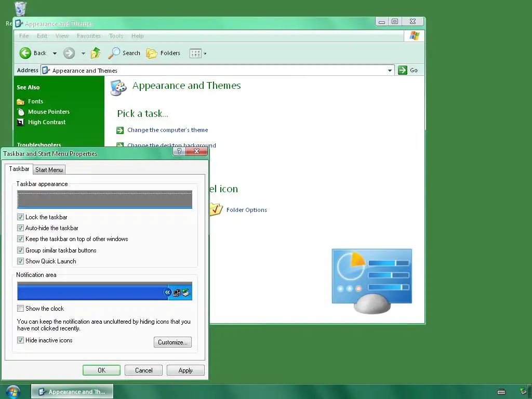This screenshot has height=399, width=532.
Task: Click the green Back arrow icon
Action: (x=25, y=53)
